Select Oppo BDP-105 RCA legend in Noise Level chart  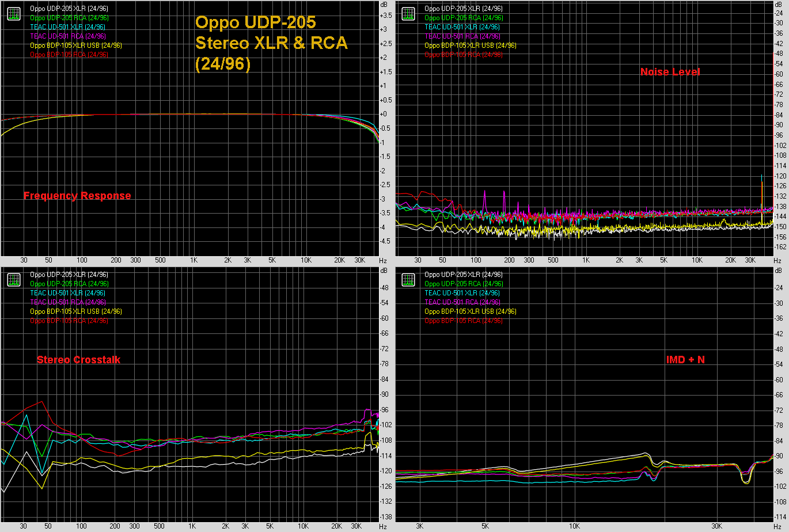464,55
